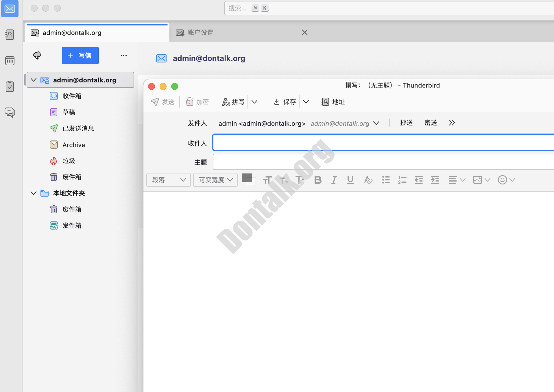The image size is (554, 392).
Task: Click the 主题 subject input field
Action: [x=318, y=162]
